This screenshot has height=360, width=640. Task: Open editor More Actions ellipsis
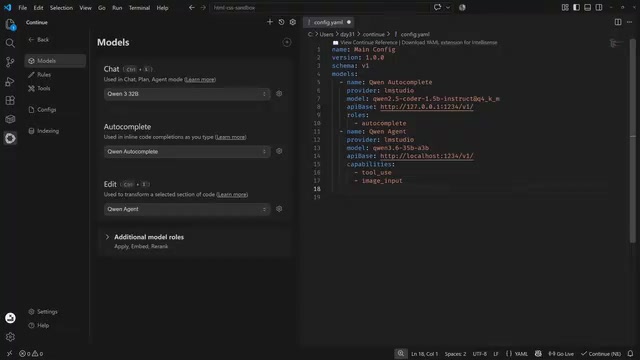pyautogui.click(x=629, y=22)
